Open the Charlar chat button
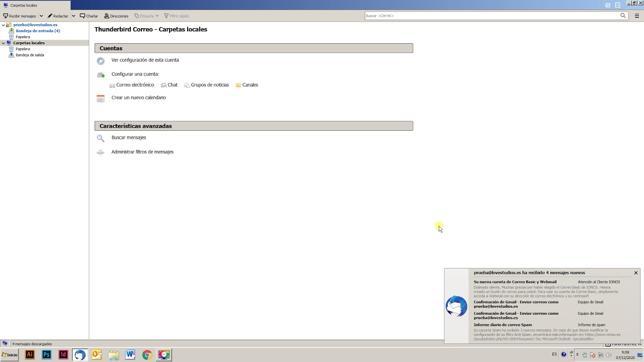Screen dimensions: 644x362 (x=89, y=16)
